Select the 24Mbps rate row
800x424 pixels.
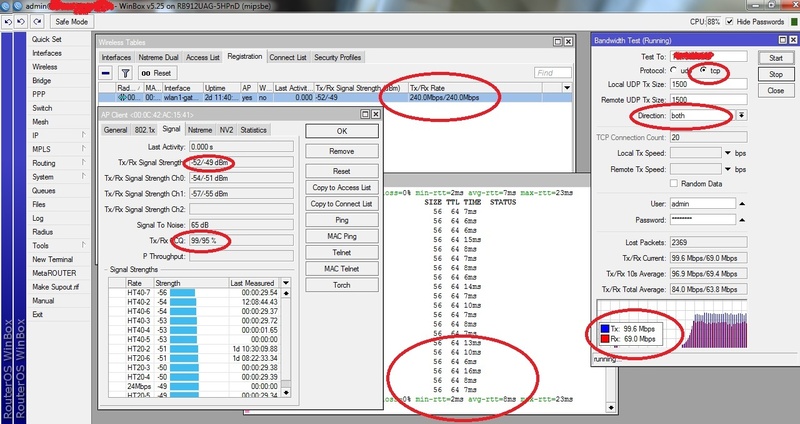(x=194, y=386)
